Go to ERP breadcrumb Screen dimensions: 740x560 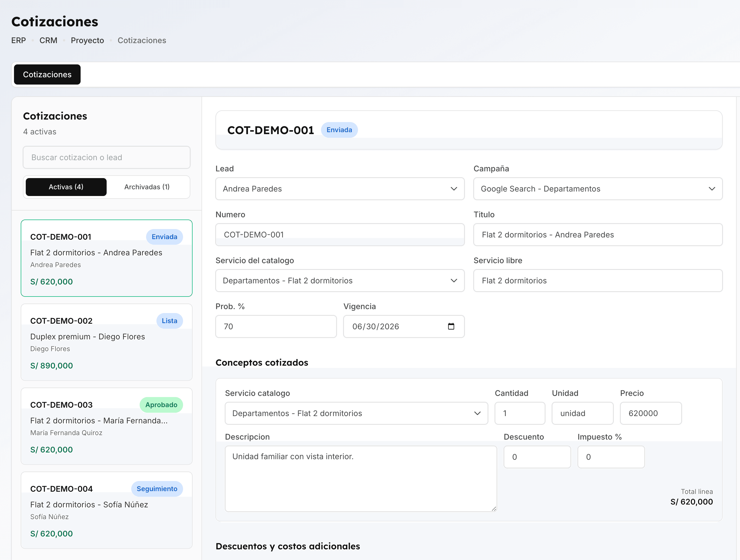tap(18, 41)
